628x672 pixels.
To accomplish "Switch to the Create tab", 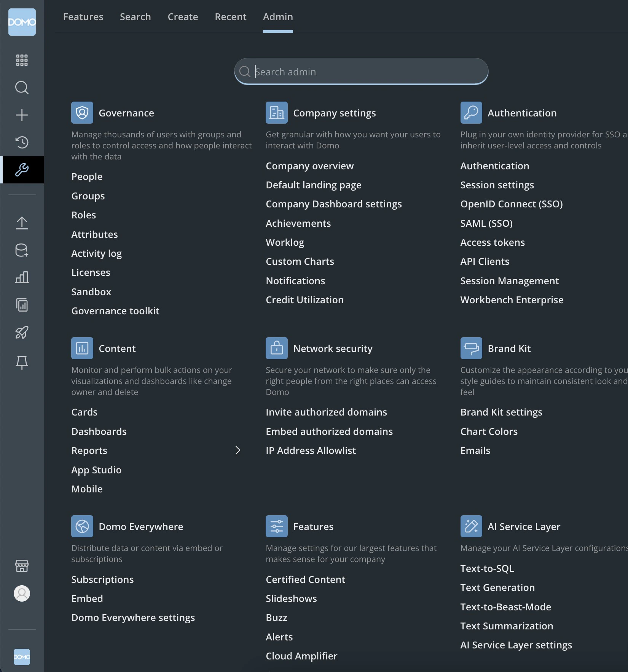I will [183, 17].
